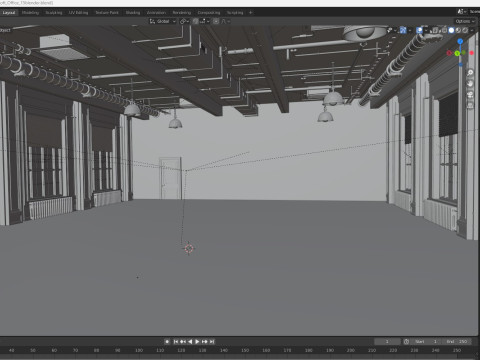Jump to the previous keyframe
The image size is (480, 360).
[183, 342]
